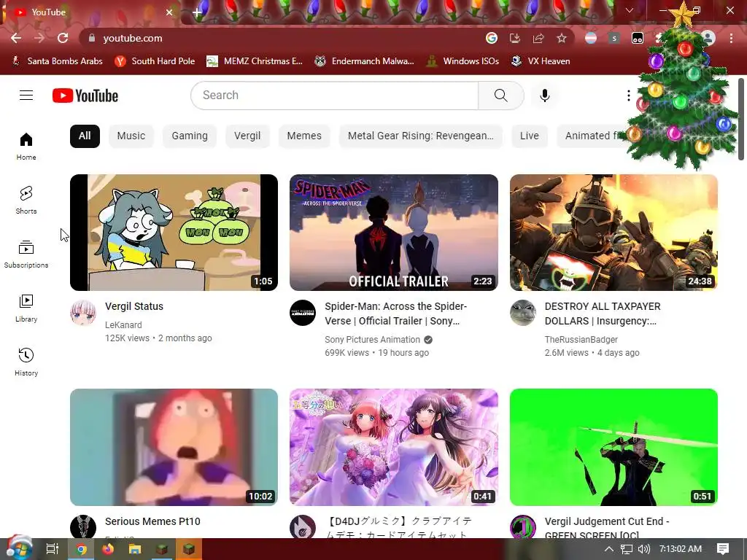Click LeKanard channel avatar
747x560 pixels.
(x=83, y=313)
